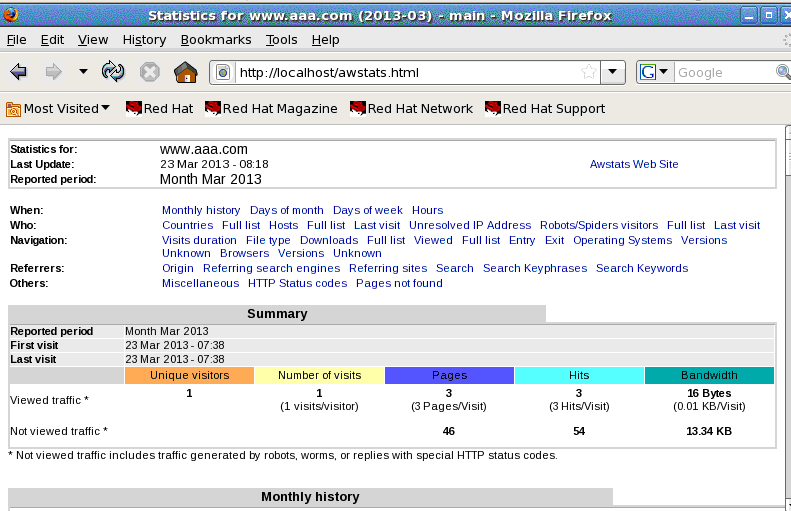
Task: Click the cyan Hits header cell
Action: tap(579, 375)
